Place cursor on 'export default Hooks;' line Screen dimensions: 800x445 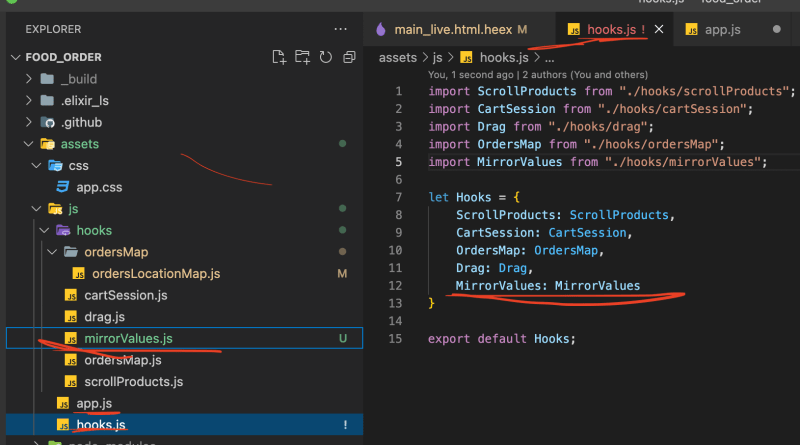tap(502, 339)
